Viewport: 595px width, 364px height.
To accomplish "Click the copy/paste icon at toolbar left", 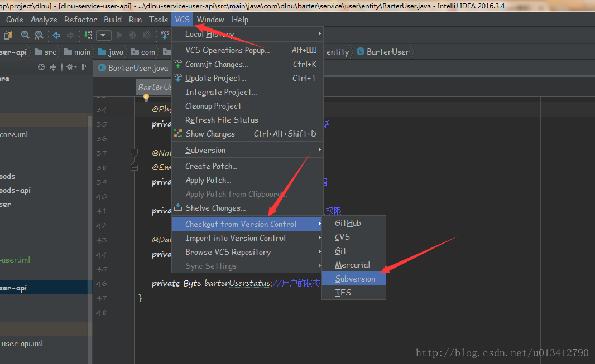I will (7, 35).
